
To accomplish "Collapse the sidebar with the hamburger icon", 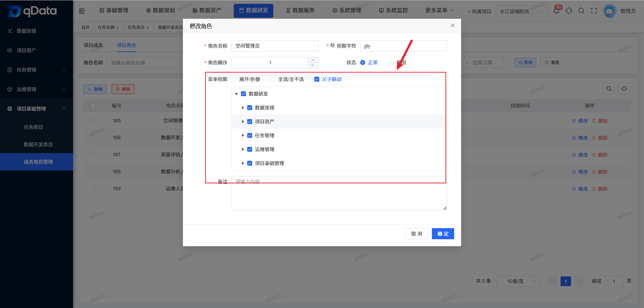I will pyautogui.click(x=82, y=11).
